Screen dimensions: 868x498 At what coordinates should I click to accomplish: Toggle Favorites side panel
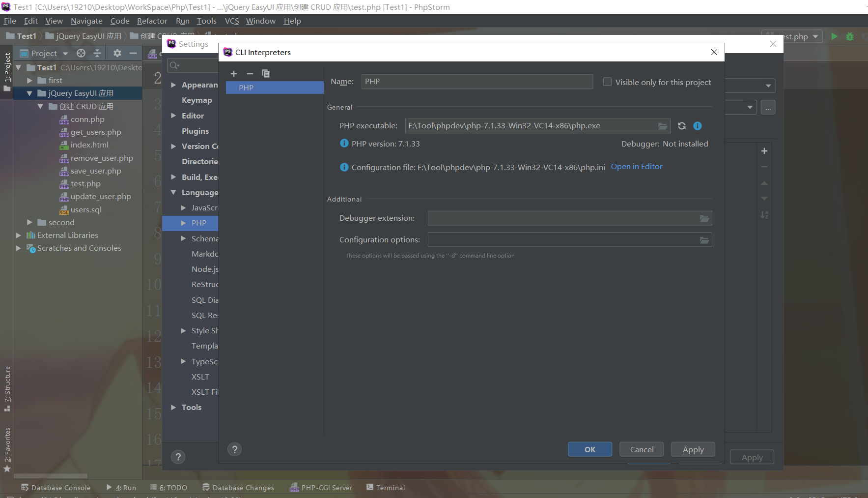point(7,449)
